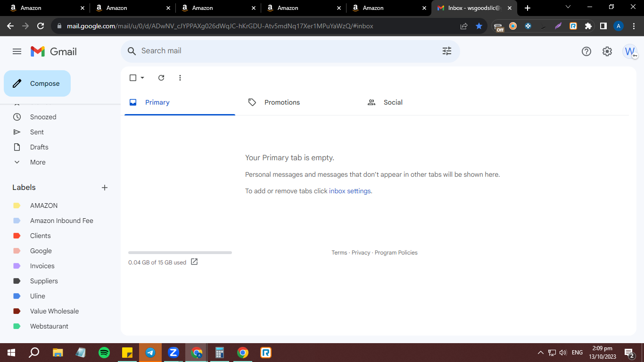Open the Privacy link

[361, 253]
